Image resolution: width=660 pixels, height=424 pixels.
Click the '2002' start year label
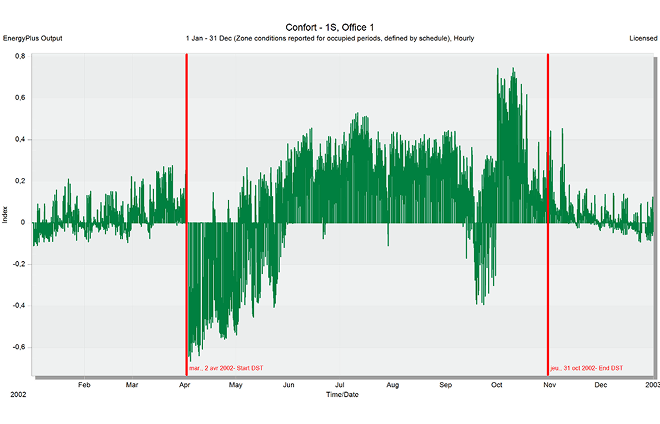pyautogui.click(x=19, y=395)
